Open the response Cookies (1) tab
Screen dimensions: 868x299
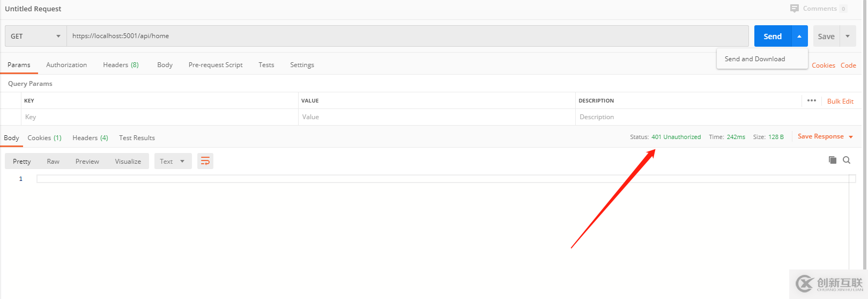click(44, 138)
